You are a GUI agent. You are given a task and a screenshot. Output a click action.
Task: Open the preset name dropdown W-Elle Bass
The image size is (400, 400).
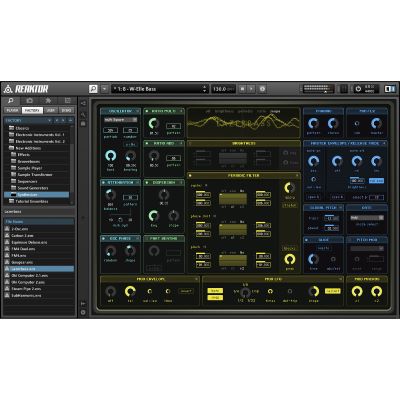tap(160, 89)
